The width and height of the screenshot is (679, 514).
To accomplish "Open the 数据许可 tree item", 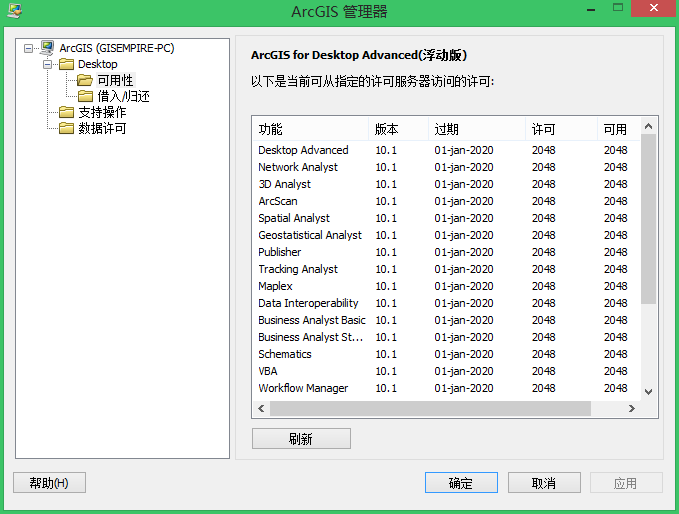I will point(102,128).
